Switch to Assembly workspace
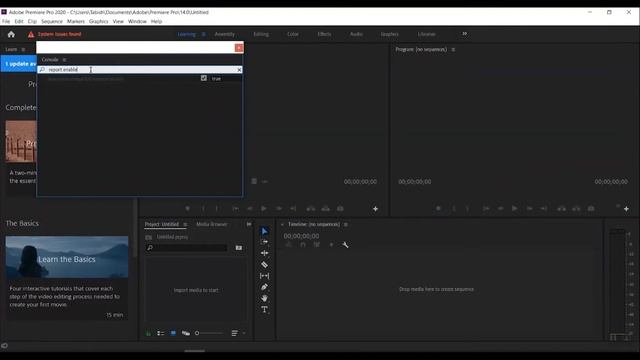This screenshot has width=640, height=360. click(x=224, y=34)
